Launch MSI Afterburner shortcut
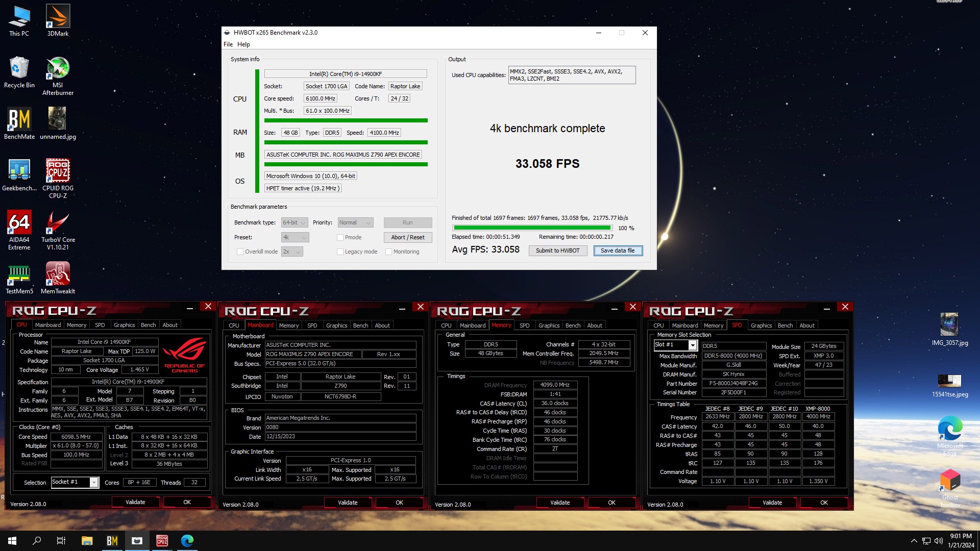980x551 pixels. tap(58, 76)
